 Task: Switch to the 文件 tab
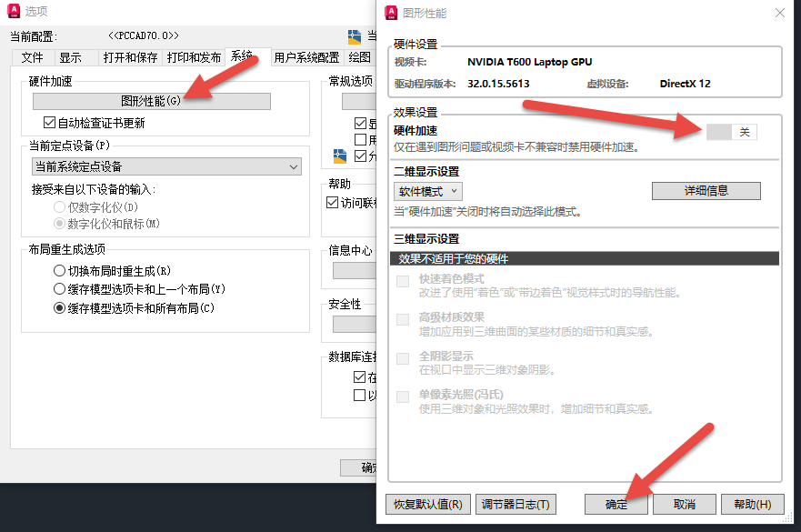coord(32,57)
